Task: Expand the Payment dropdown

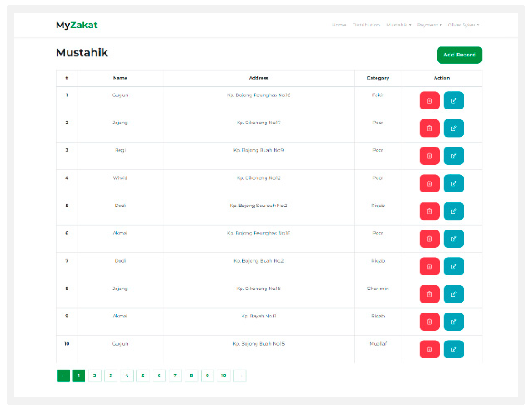Action: (429, 25)
